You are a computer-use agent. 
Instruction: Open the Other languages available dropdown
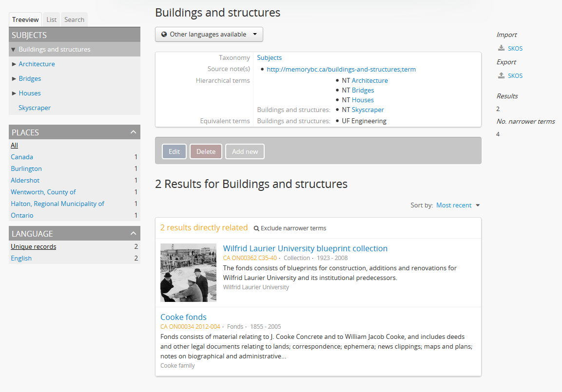(x=209, y=34)
